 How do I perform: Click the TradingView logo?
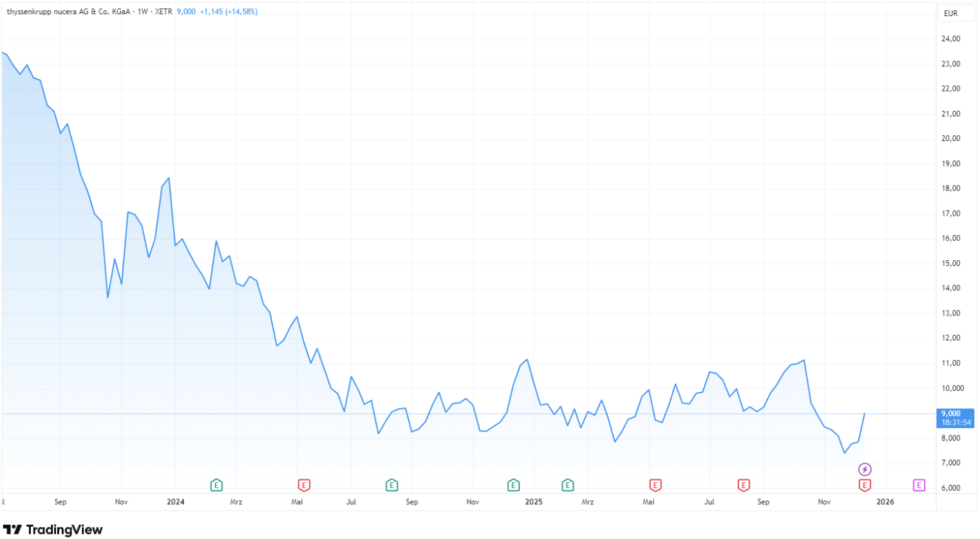[x=52, y=529]
